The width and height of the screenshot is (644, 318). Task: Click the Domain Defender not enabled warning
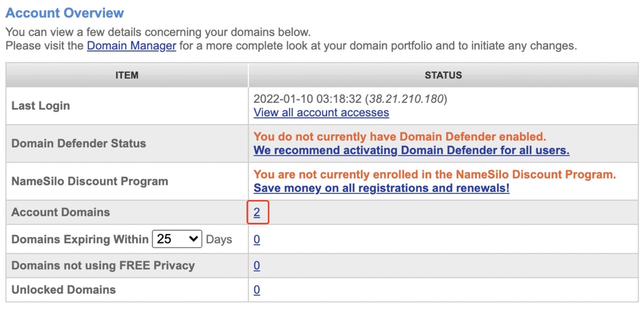tap(400, 137)
